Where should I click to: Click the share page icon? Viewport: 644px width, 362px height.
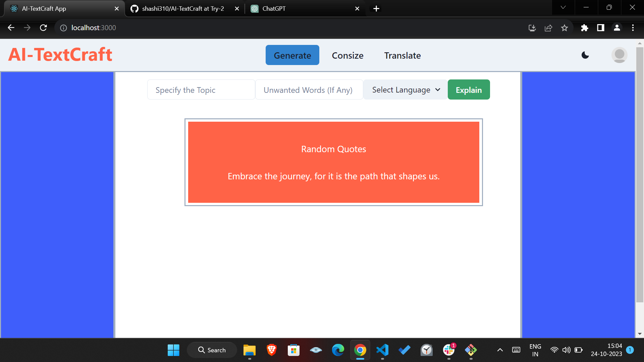(548, 28)
